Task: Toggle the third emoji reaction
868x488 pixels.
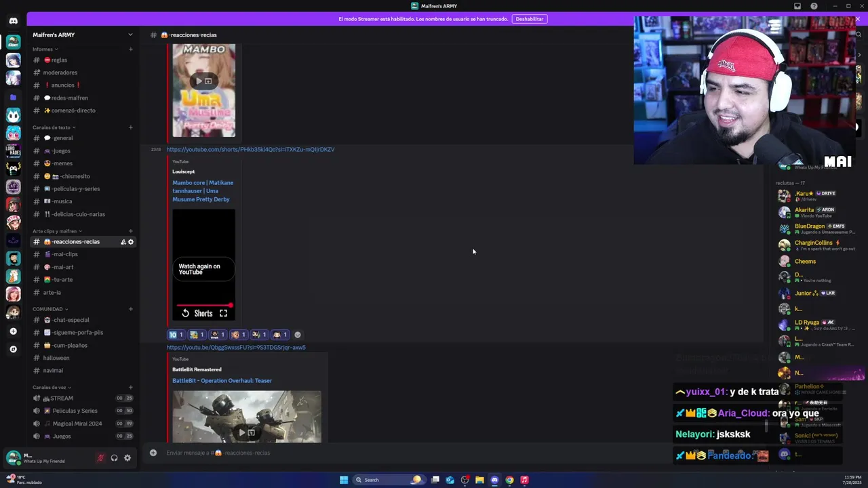Action: pyautogui.click(x=218, y=335)
